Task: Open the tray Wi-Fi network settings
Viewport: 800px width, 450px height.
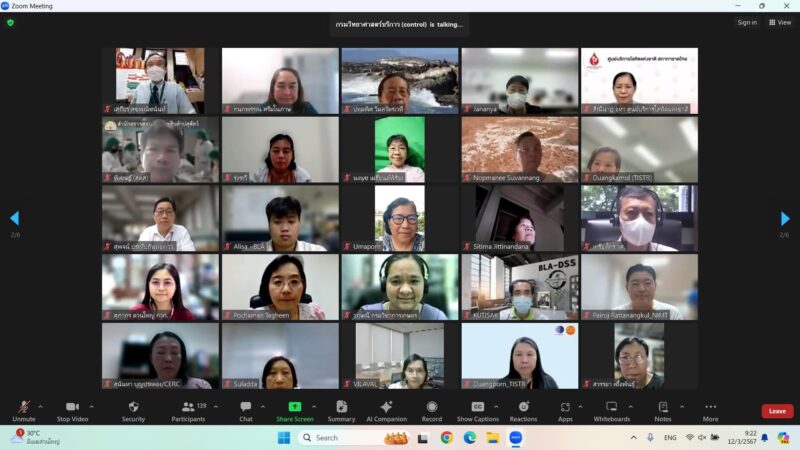Action: 690,438
